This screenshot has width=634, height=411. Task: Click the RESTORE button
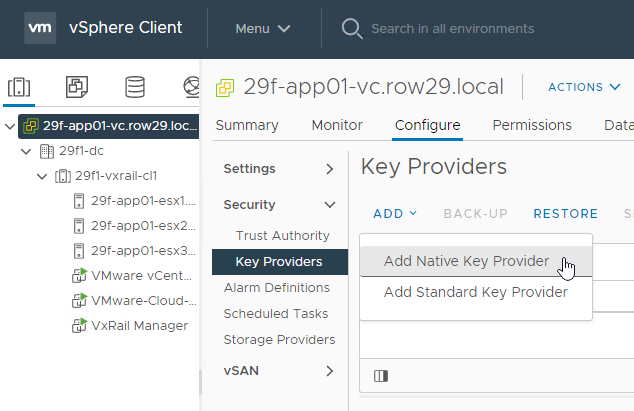point(566,214)
